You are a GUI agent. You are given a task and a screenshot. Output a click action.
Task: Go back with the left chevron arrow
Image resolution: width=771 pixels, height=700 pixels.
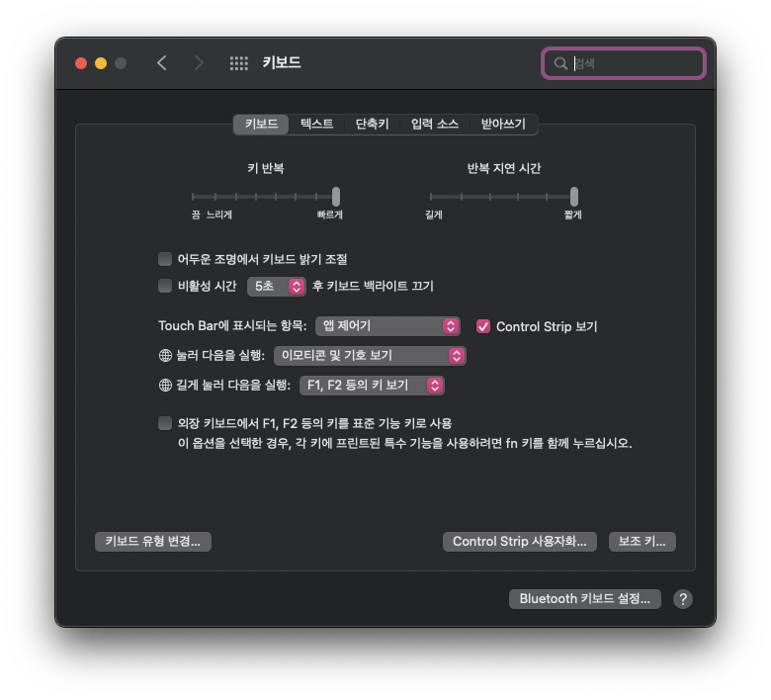point(162,63)
